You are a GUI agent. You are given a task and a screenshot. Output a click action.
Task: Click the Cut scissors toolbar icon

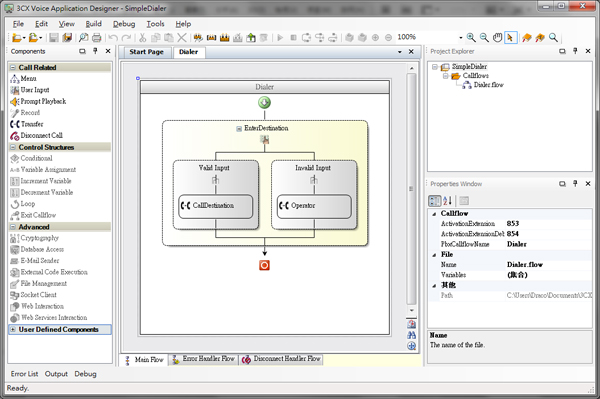click(142, 37)
